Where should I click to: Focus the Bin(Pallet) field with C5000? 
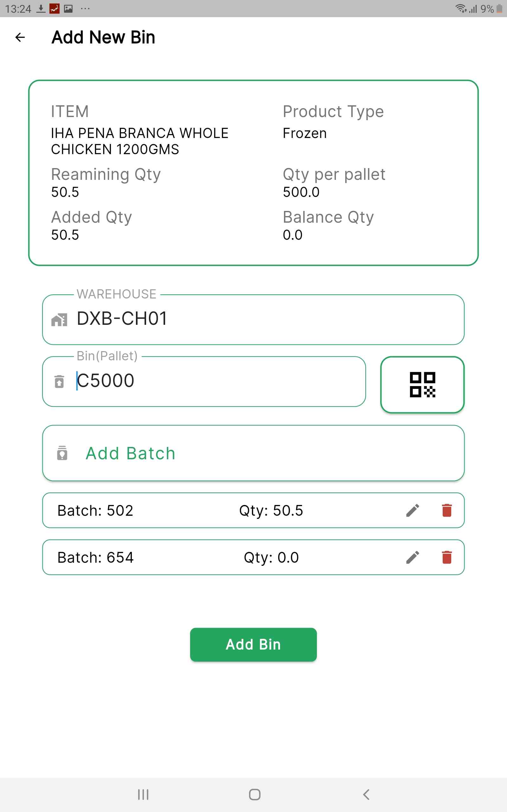215,381
